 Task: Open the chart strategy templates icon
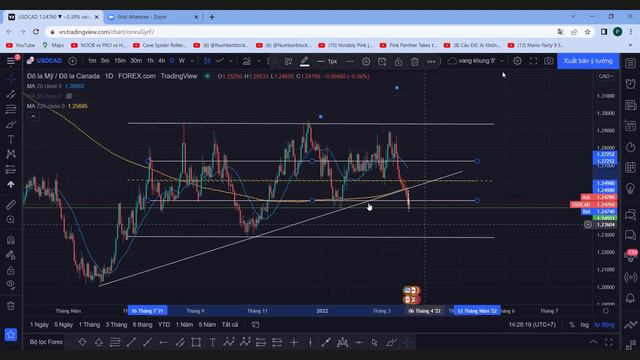269,61
